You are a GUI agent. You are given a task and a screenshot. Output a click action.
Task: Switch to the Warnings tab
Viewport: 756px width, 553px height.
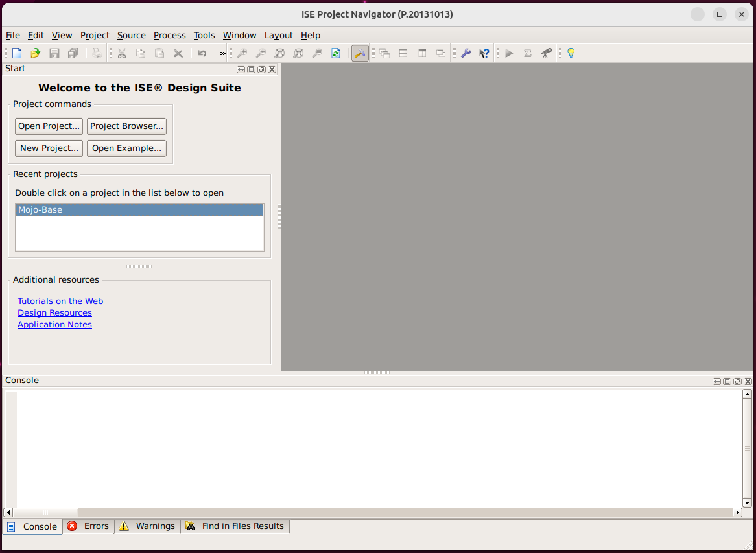coord(147,526)
